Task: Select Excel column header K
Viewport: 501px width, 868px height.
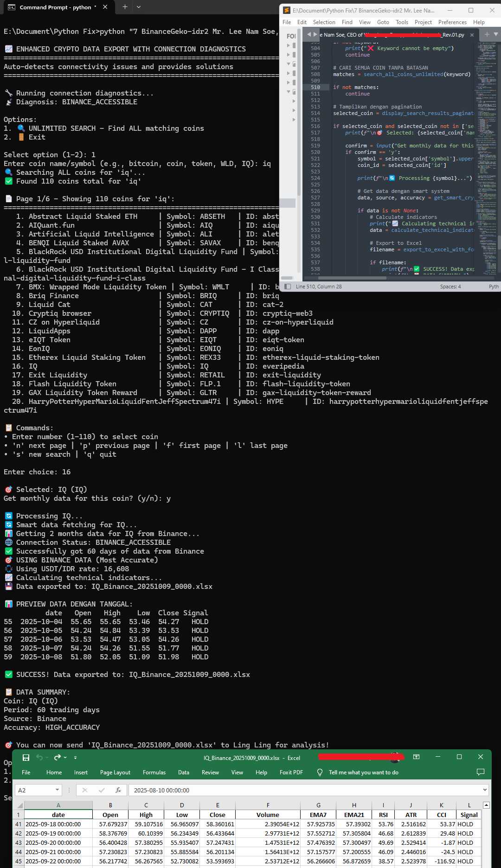Action: [441, 805]
